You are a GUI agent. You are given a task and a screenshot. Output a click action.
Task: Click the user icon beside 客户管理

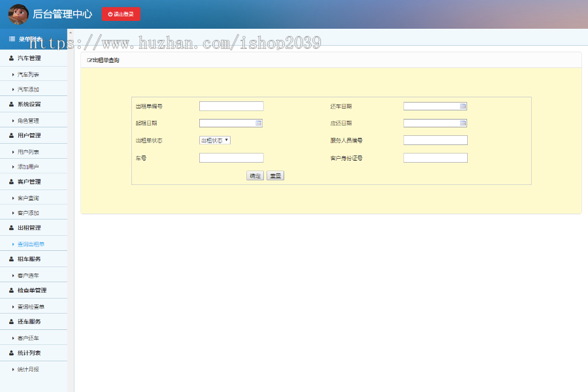(x=11, y=182)
